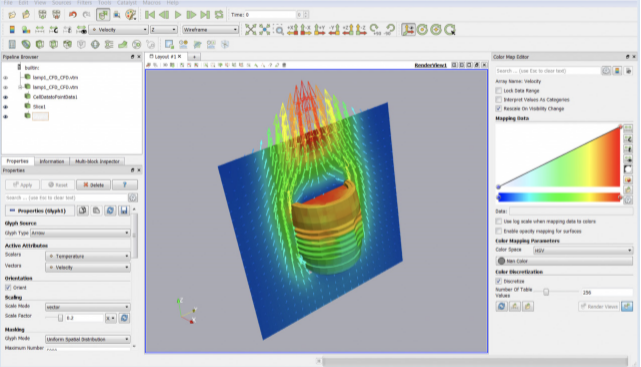641x367 pixels.
Task: Uncheck the Orient checkbox
Action: coord(8,288)
